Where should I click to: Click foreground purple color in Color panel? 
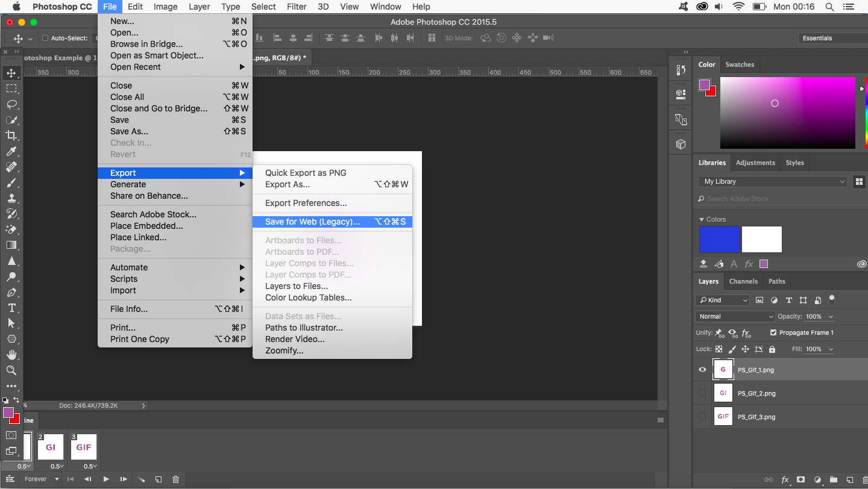coord(705,85)
